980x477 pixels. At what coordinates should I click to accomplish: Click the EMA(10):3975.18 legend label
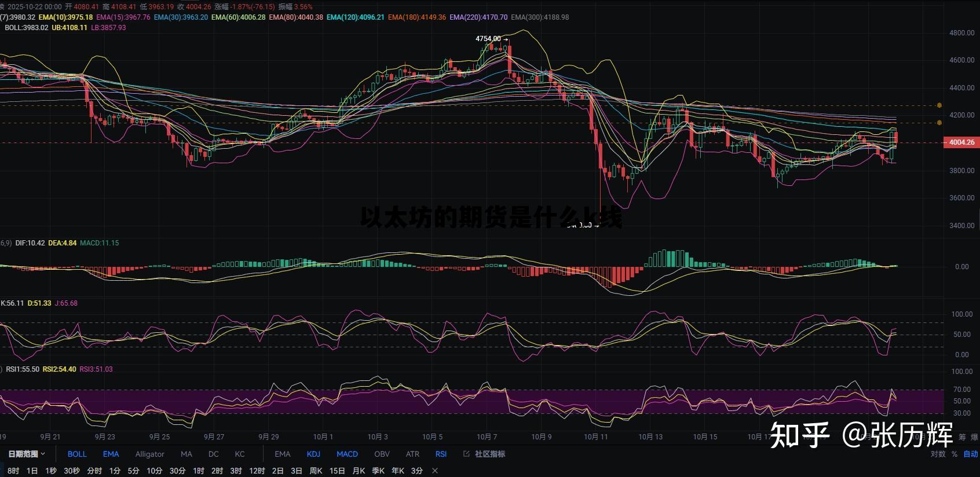(65, 17)
